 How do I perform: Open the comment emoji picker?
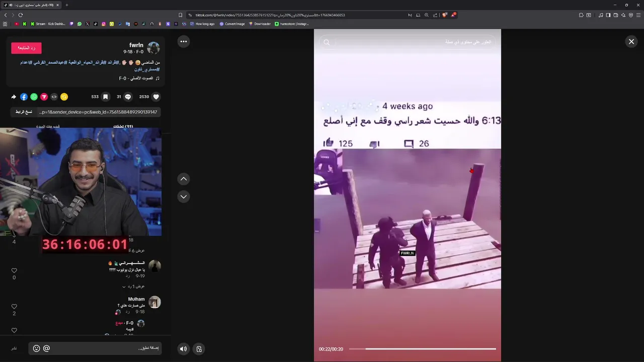pos(36,348)
